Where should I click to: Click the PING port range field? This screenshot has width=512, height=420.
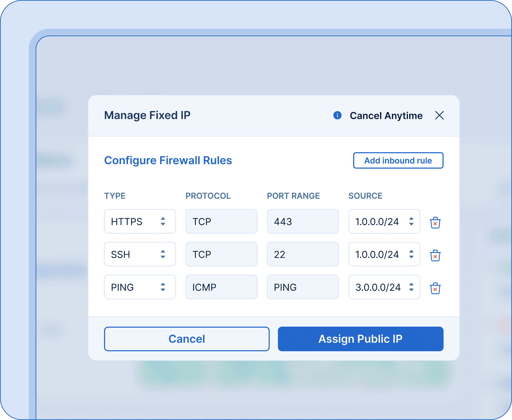[x=303, y=287]
